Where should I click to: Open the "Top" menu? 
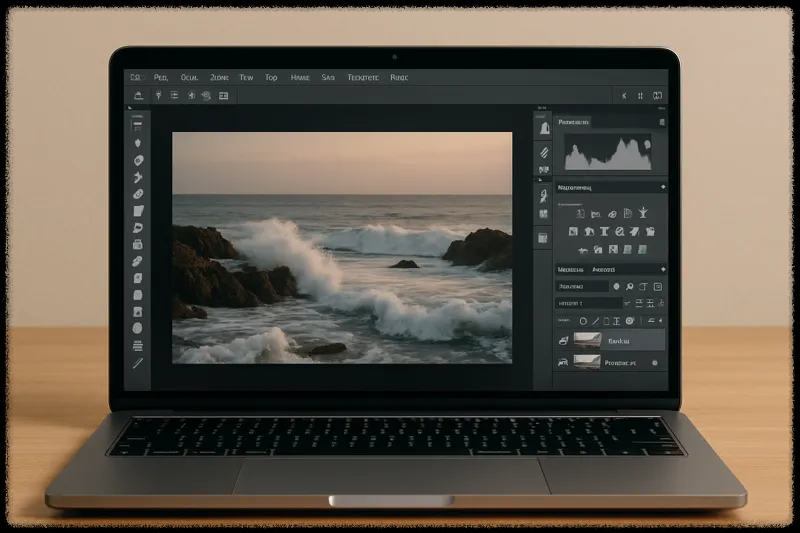click(x=271, y=78)
